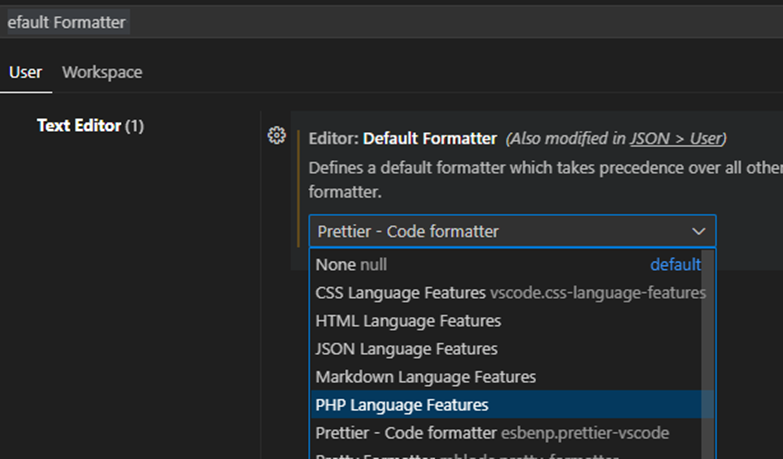Open the gear menu for Default Formatter
This screenshot has width=783, height=459.
(277, 136)
